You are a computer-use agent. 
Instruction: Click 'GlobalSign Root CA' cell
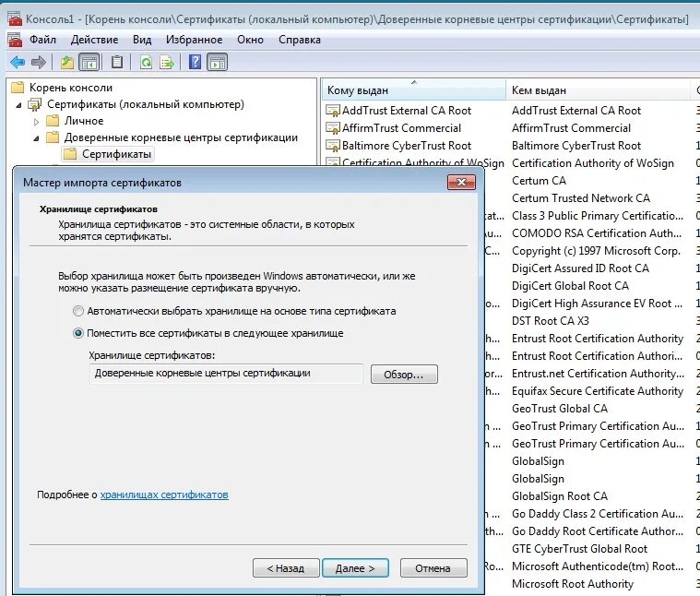[x=560, y=496]
